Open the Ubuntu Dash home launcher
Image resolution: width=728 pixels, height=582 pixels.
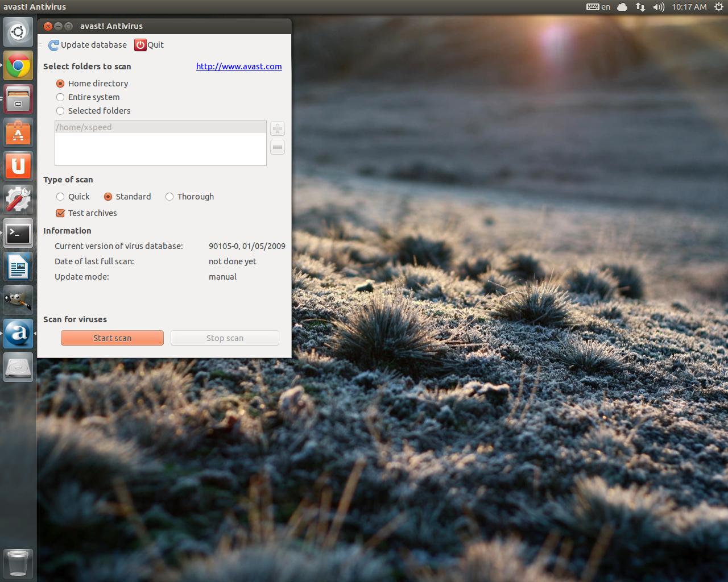[18, 32]
